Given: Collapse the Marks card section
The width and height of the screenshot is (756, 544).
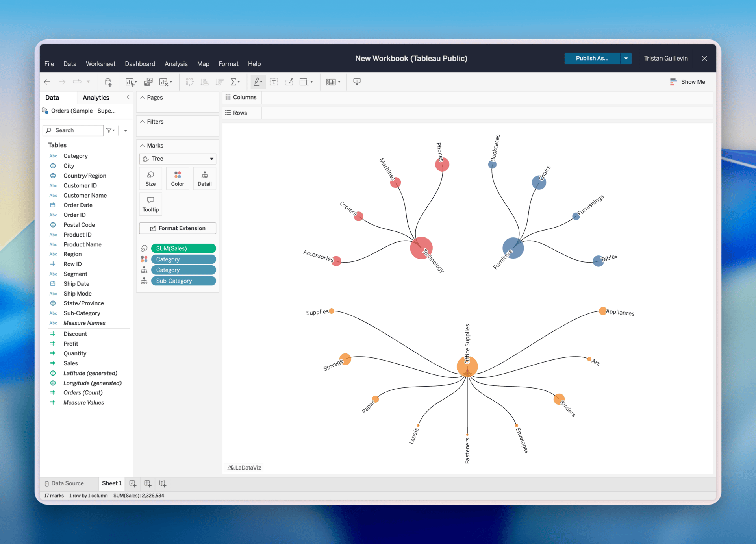Looking at the screenshot, I should click(x=143, y=146).
